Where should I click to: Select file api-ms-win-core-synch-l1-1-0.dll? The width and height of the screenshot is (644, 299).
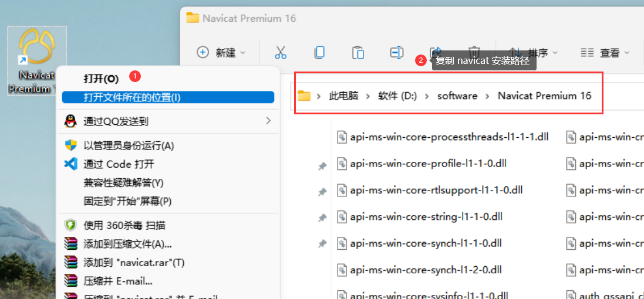tap(419, 243)
